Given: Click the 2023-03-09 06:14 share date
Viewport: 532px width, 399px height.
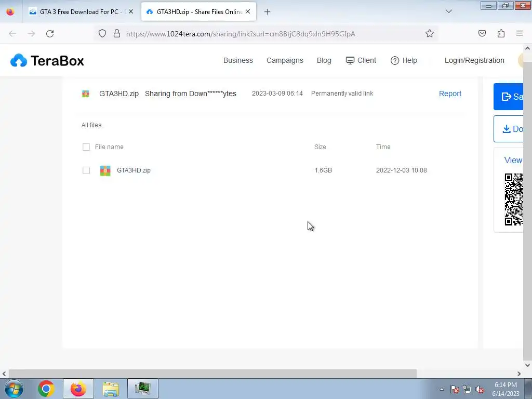Looking at the screenshot, I should coord(277,94).
